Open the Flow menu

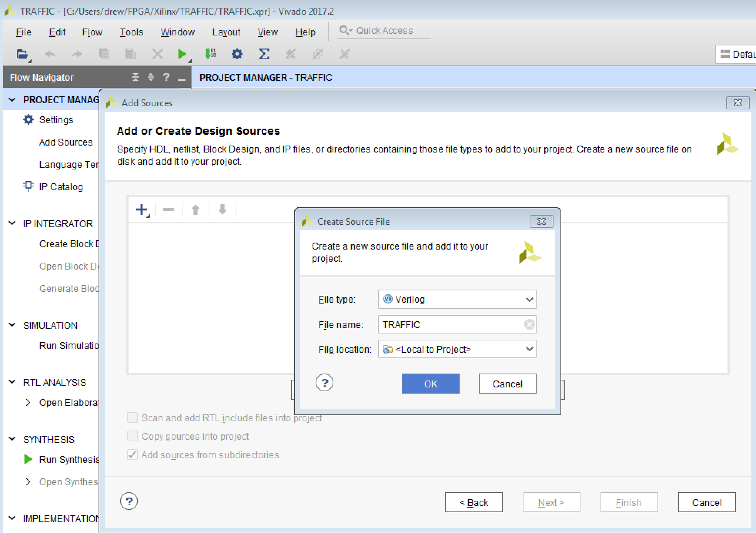92,32
